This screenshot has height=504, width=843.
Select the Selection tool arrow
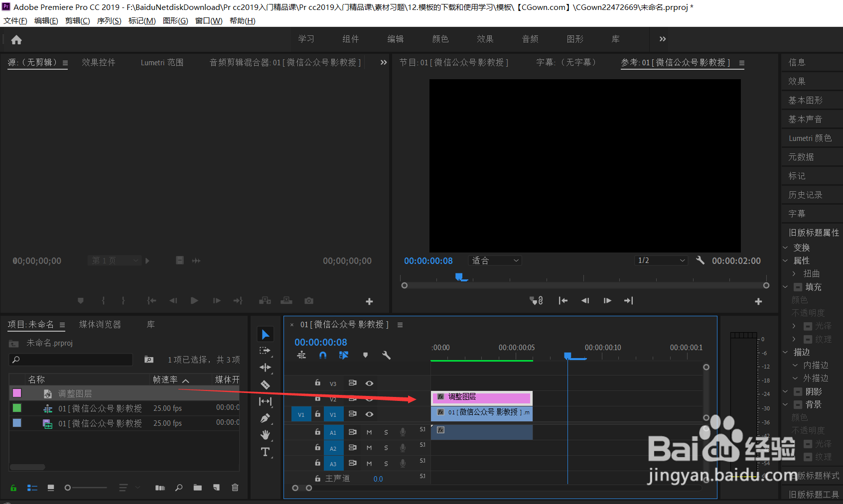click(266, 335)
